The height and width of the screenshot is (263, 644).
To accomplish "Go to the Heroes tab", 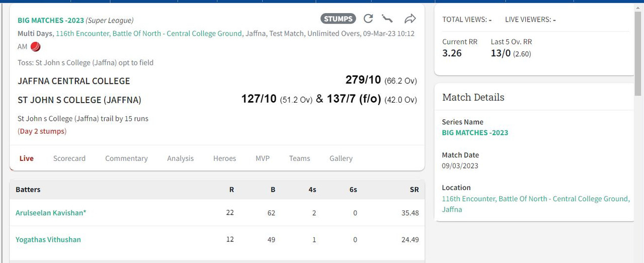I will pos(224,158).
